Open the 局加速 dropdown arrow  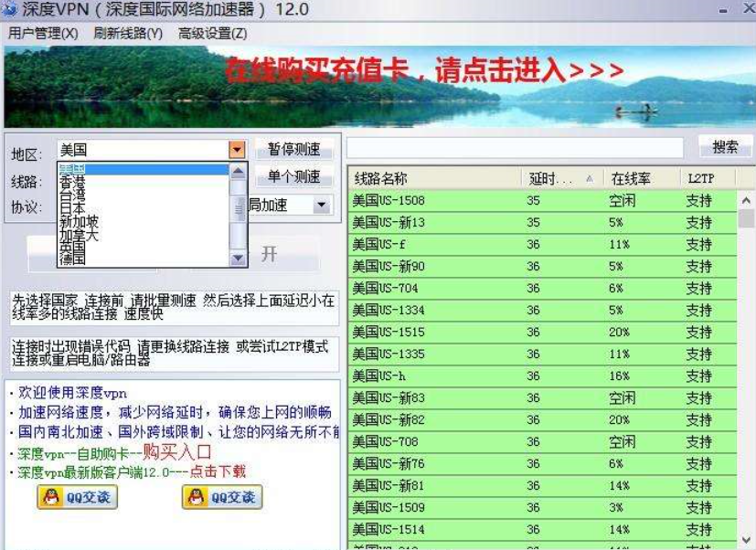[x=321, y=206]
